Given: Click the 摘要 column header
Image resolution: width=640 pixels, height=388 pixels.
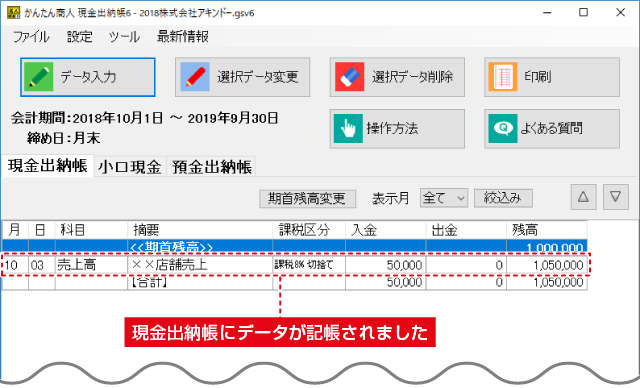Looking at the screenshot, I should pyautogui.click(x=200, y=230).
